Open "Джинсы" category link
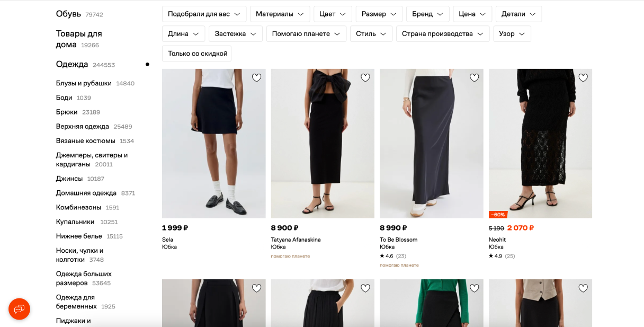The image size is (644, 327). click(69, 179)
